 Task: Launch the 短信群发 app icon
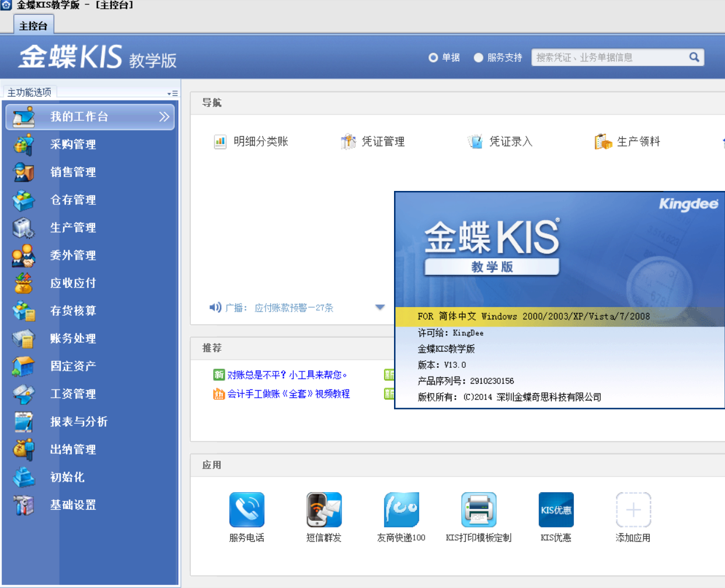324,510
